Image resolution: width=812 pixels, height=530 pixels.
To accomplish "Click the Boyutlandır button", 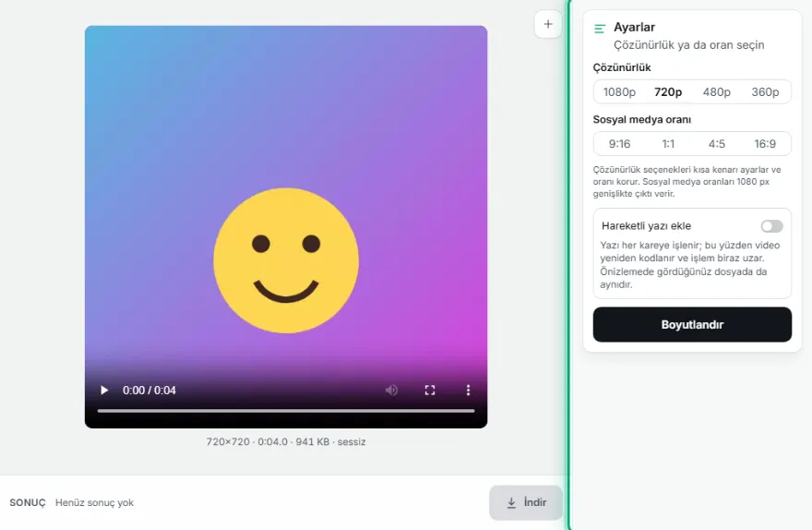I will tap(692, 324).
